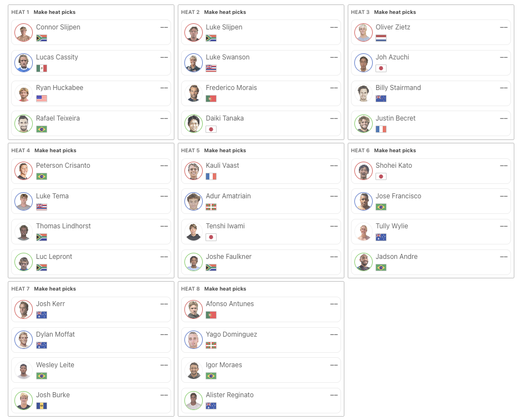The image size is (531, 420).
Task: Select Billy Stairmand surfer card
Action: pyautogui.click(x=431, y=93)
